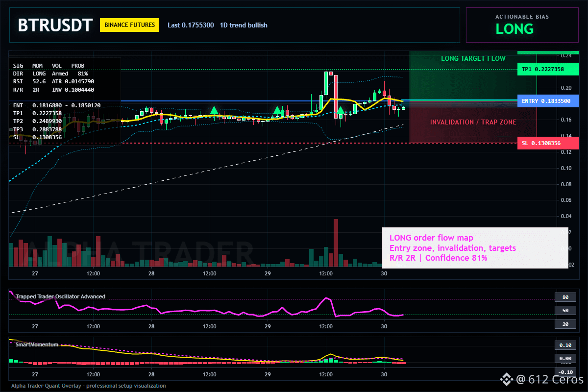
Task: Click the green signal triangle above 28 12:00
Action: tap(214, 110)
